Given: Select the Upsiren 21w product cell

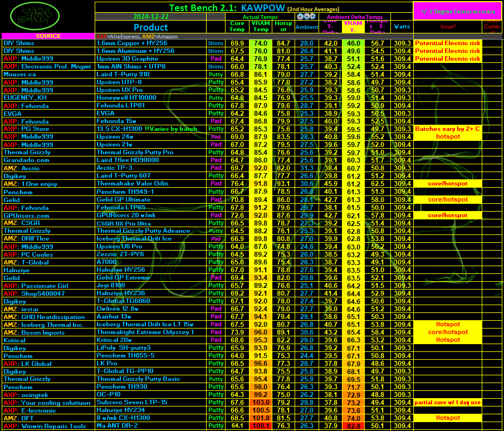Looking at the screenshot, I should pyautogui.click(x=151, y=145).
